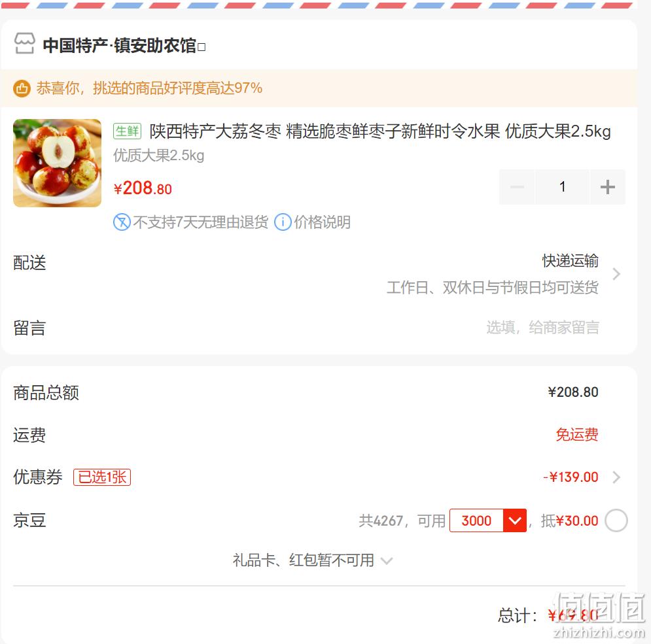Open the 京豆 amount dropdown showing 3000
The height and width of the screenshot is (644, 651).
(488, 520)
